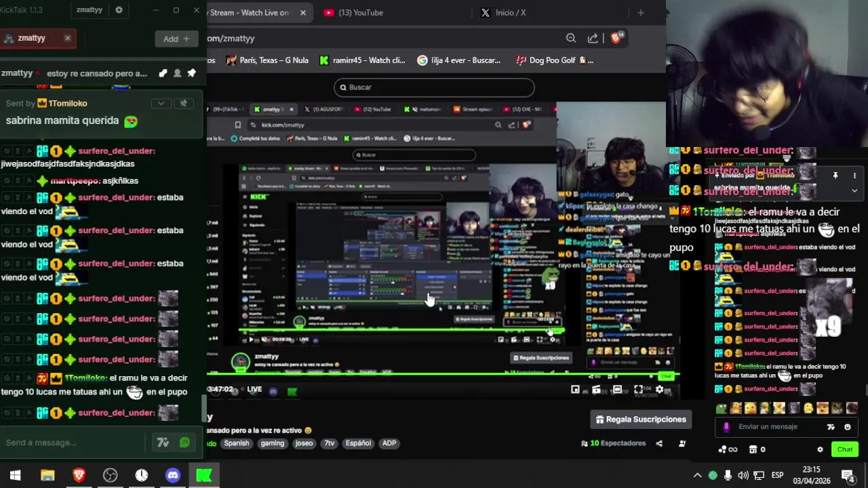Open pinned message three-dot menu in Kick chat
This screenshot has height=488, width=868.
tap(854, 176)
